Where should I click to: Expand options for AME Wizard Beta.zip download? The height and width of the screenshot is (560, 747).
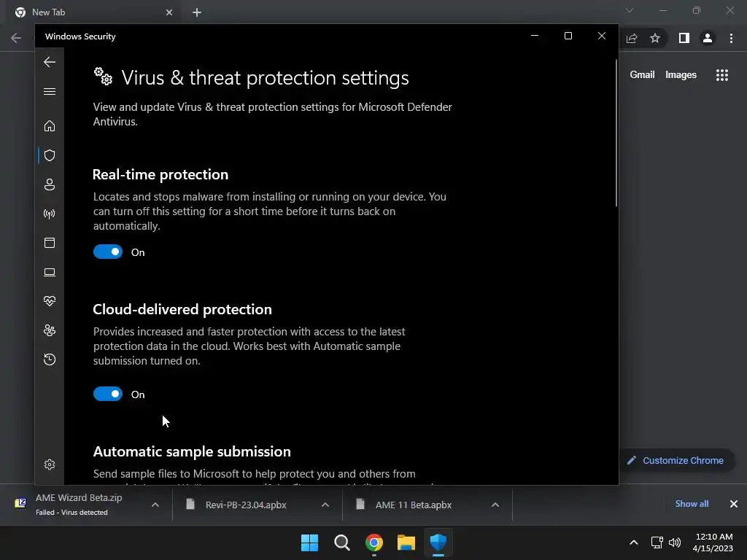click(155, 505)
